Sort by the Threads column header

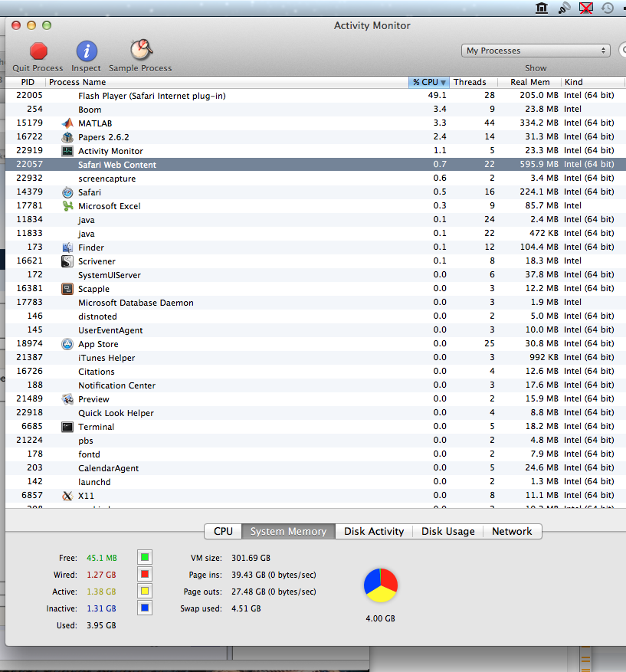pyautogui.click(x=474, y=82)
